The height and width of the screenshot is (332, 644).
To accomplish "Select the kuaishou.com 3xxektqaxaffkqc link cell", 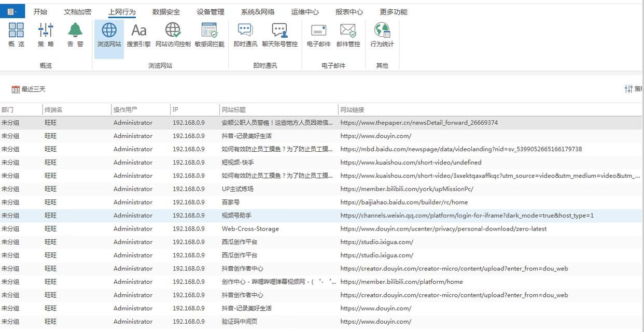I will coord(490,176).
